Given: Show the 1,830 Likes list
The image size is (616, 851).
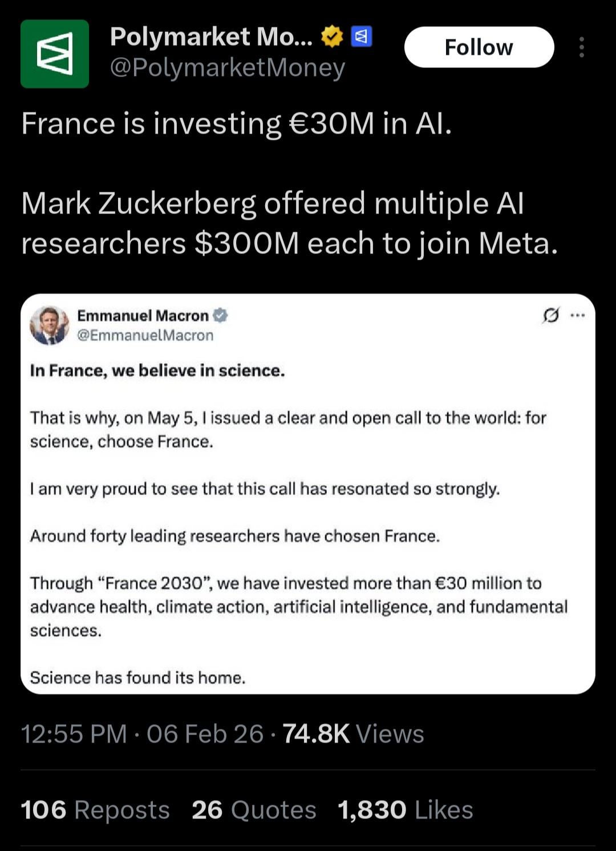Looking at the screenshot, I should pyautogui.click(x=405, y=810).
